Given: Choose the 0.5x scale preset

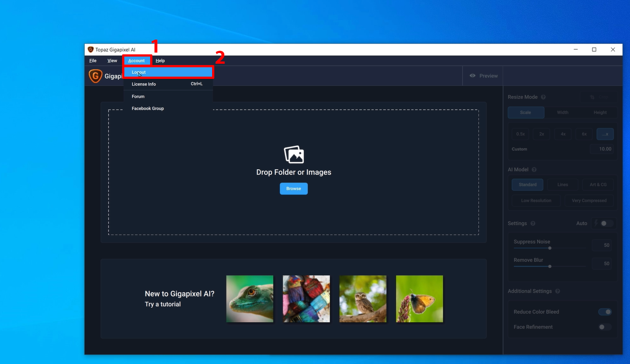Looking at the screenshot, I should pyautogui.click(x=520, y=134).
